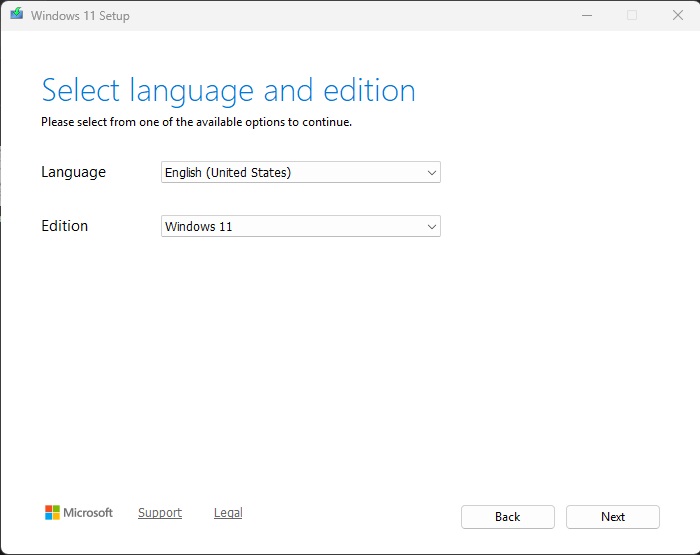Open the Legal link
Screen dimensions: 700x555
[x=228, y=513]
